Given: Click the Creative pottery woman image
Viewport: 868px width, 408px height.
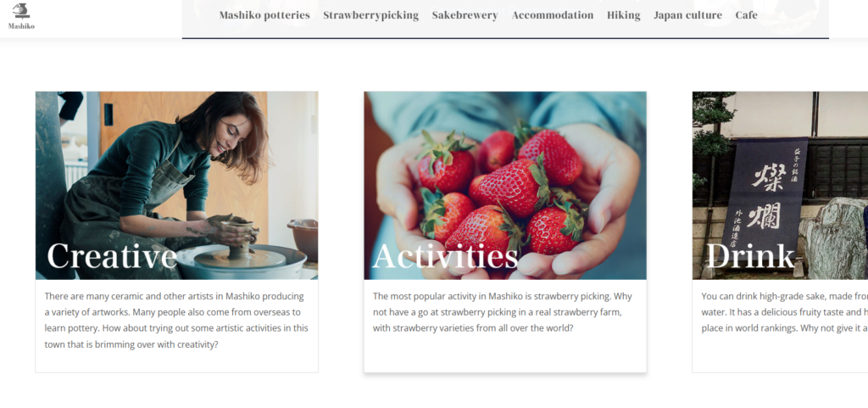Looking at the screenshot, I should point(176,186).
